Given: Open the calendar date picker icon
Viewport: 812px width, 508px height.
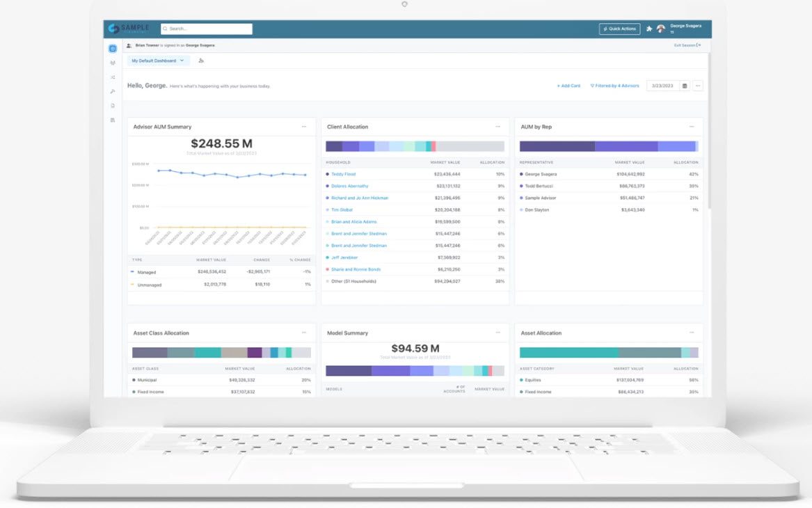Looking at the screenshot, I should click(685, 86).
